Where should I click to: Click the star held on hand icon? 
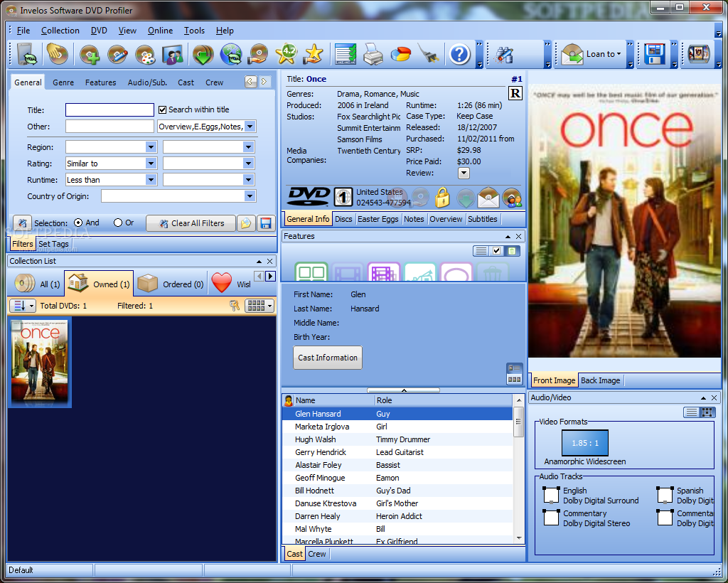(314, 54)
